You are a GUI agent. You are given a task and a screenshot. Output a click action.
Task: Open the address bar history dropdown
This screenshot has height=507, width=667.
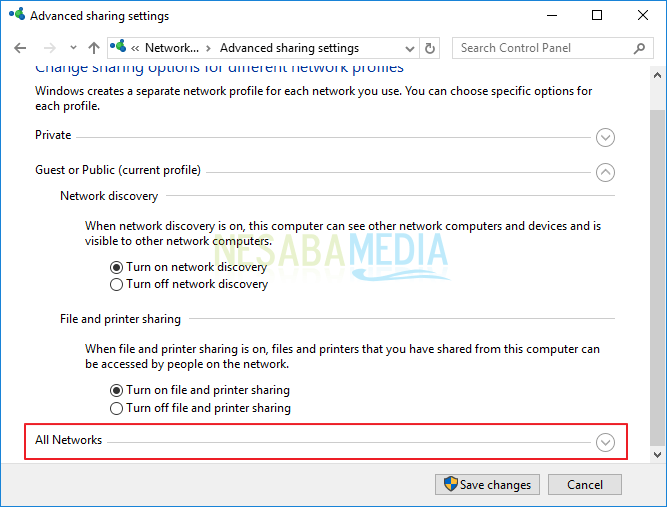coord(410,48)
